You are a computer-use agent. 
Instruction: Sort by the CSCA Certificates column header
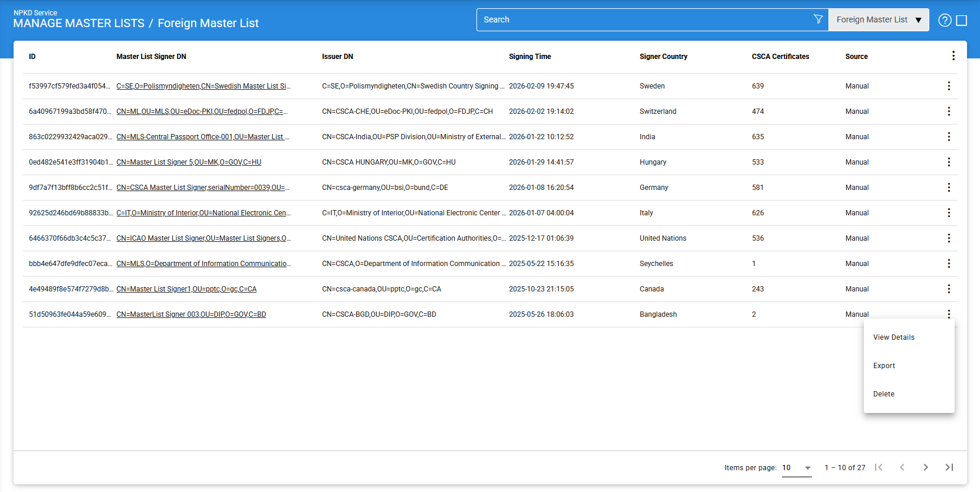pos(780,57)
